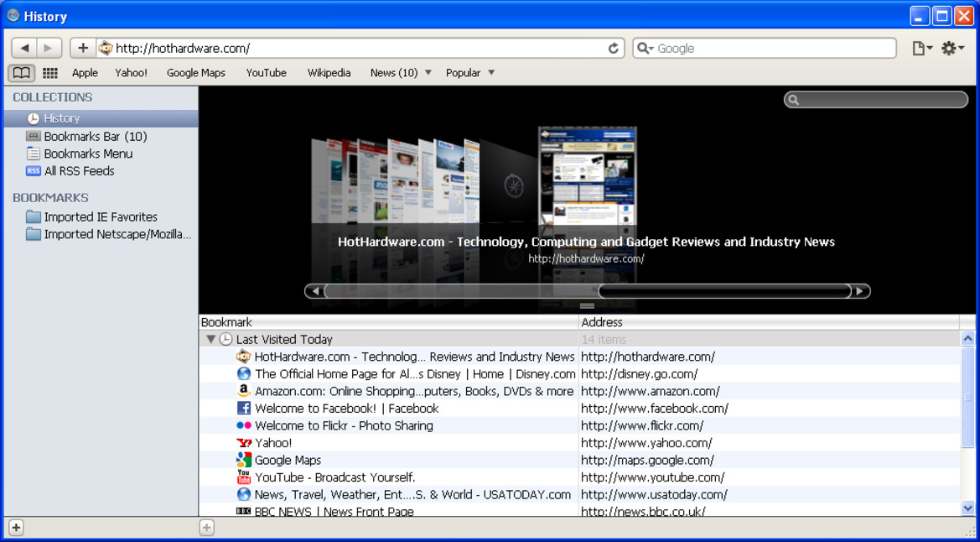This screenshot has height=542, width=980.
Task: Add new collection with sidebar plus button
Action: click(x=16, y=527)
